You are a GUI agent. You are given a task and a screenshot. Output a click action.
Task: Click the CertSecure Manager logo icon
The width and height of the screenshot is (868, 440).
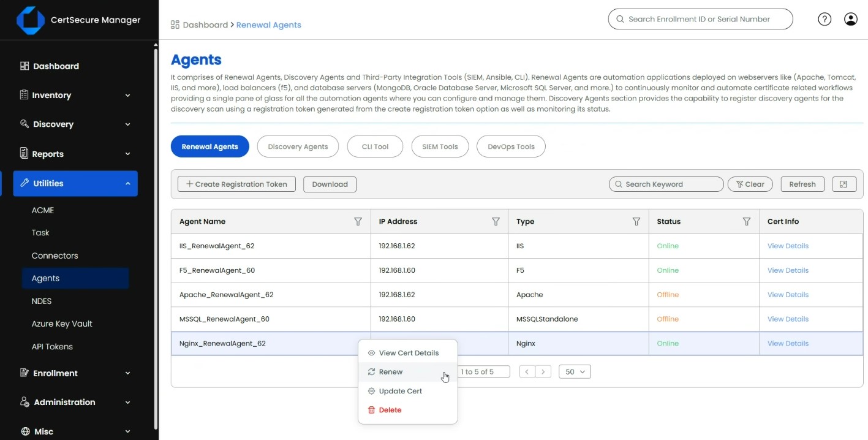pos(30,20)
